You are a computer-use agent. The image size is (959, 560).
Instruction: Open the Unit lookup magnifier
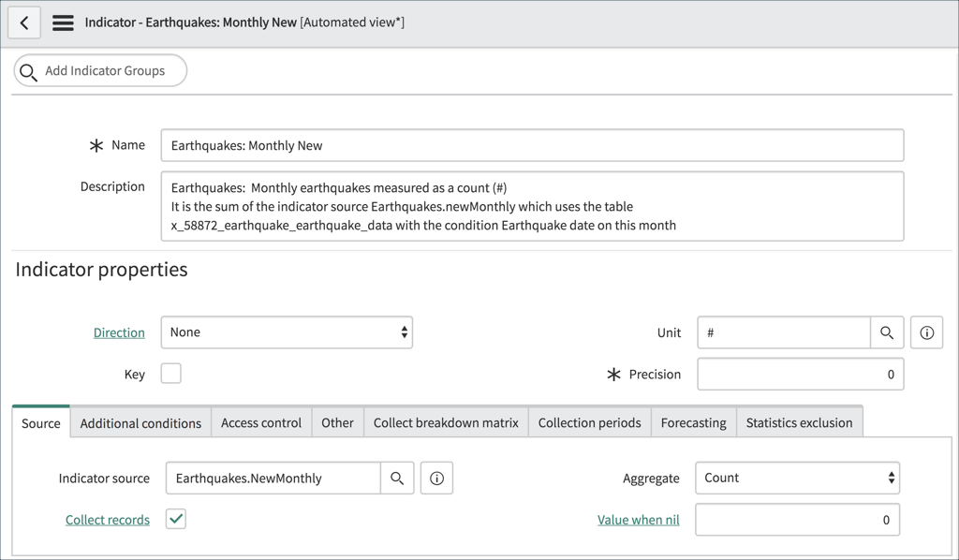point(886,332)
